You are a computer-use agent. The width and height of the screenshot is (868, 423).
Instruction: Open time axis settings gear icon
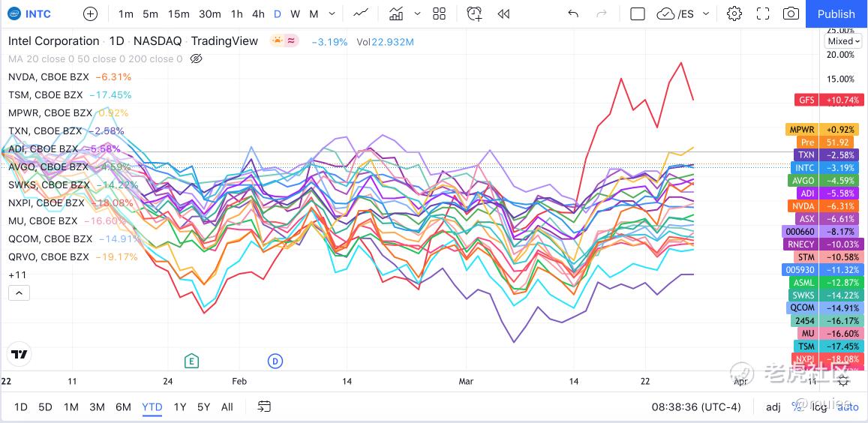[843, 380]
